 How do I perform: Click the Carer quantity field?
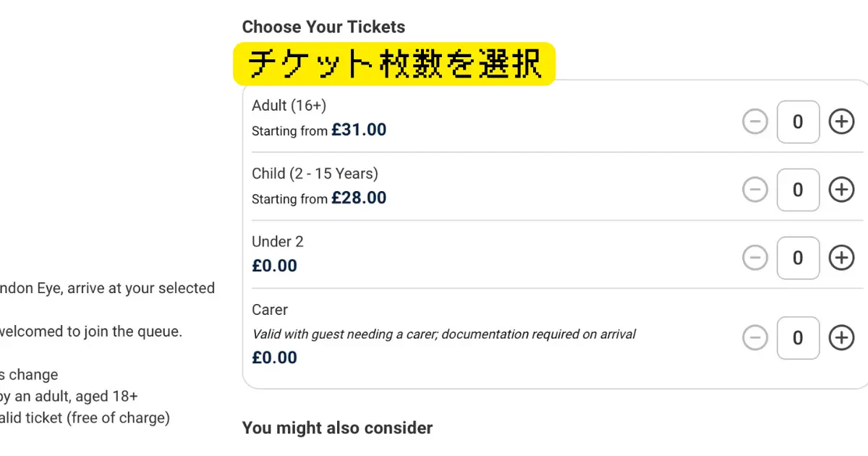pos(798,337)
